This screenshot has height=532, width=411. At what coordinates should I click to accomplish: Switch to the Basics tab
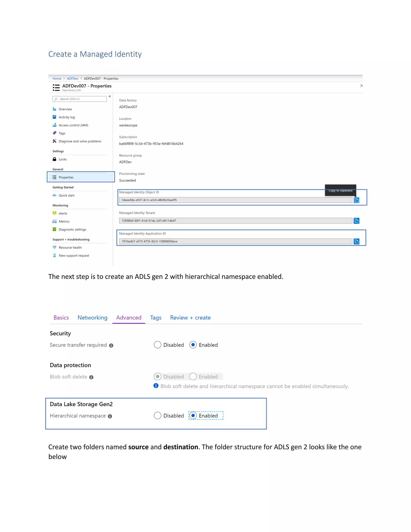coord(61,318)
